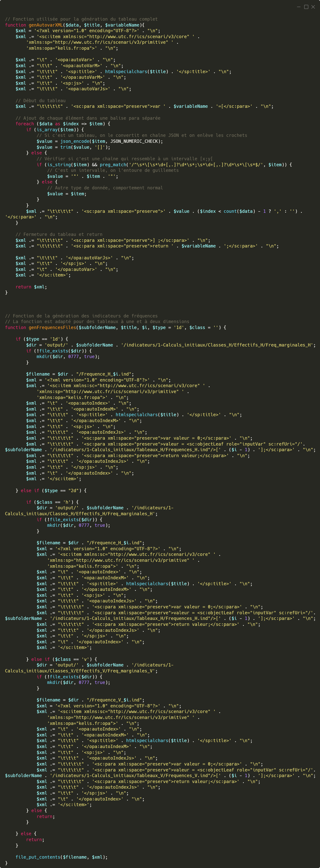Click the preg_match regex condition line

[164, 165]
